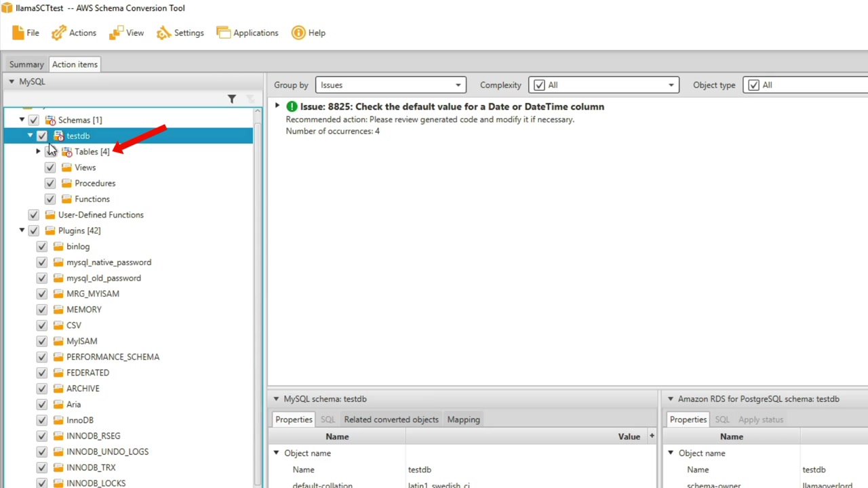
Task: Click the MyISAM plugin folder icon
Action: [58, 342]
